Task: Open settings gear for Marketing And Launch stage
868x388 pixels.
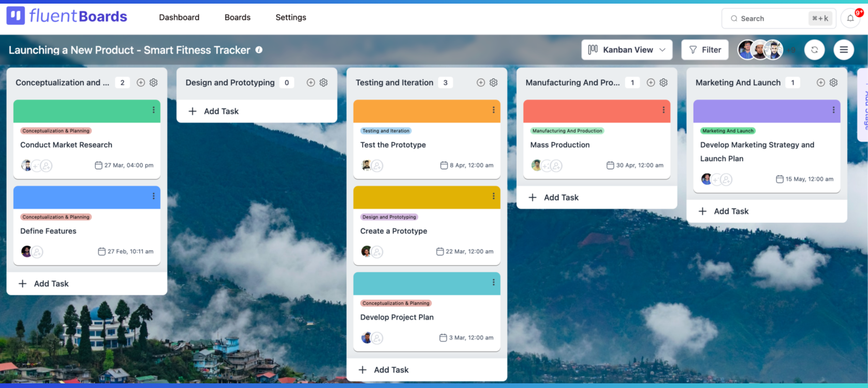Action: 833,82
